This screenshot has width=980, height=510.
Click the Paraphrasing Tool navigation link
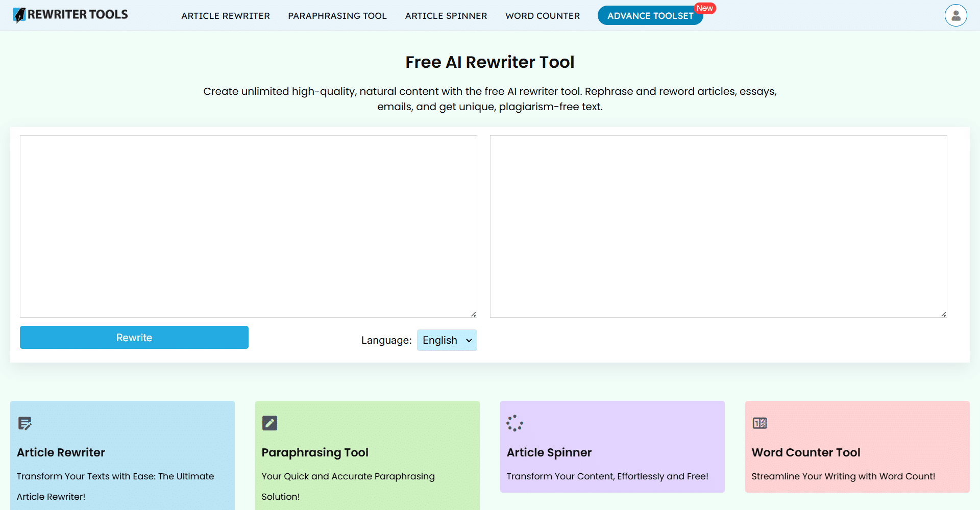pos(337,15)
